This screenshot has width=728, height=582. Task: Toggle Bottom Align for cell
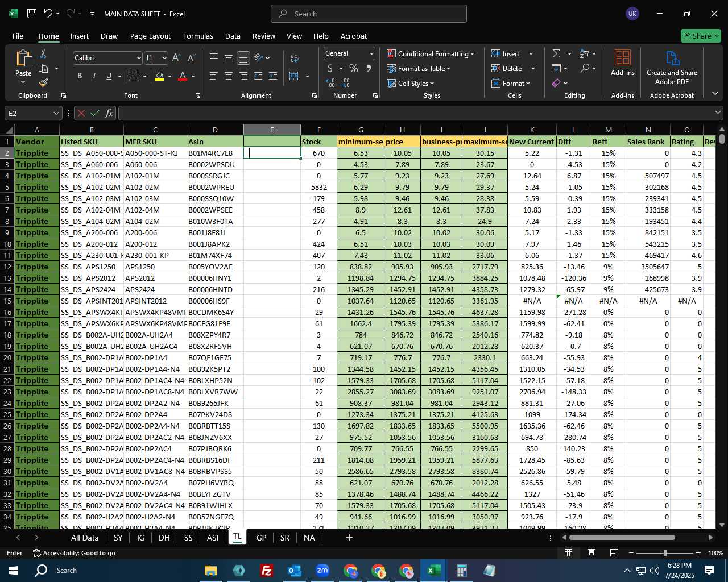(x=243, y=57)
